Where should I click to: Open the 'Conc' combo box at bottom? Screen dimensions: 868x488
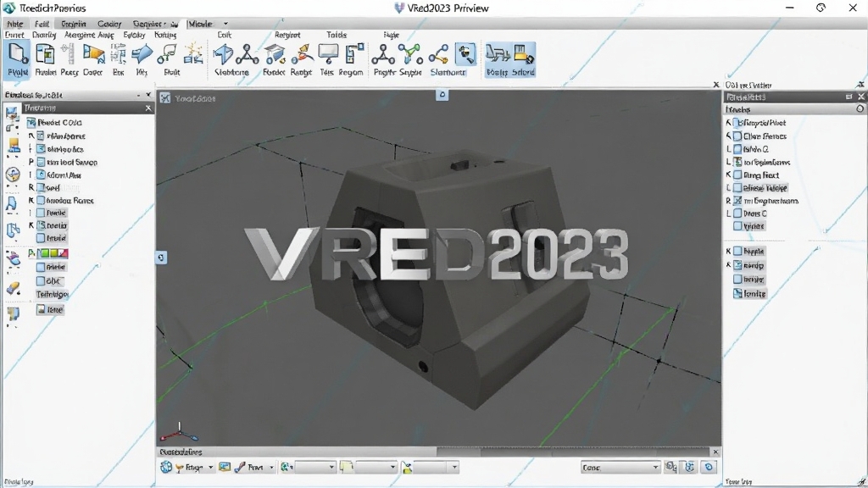click(620, 468)
